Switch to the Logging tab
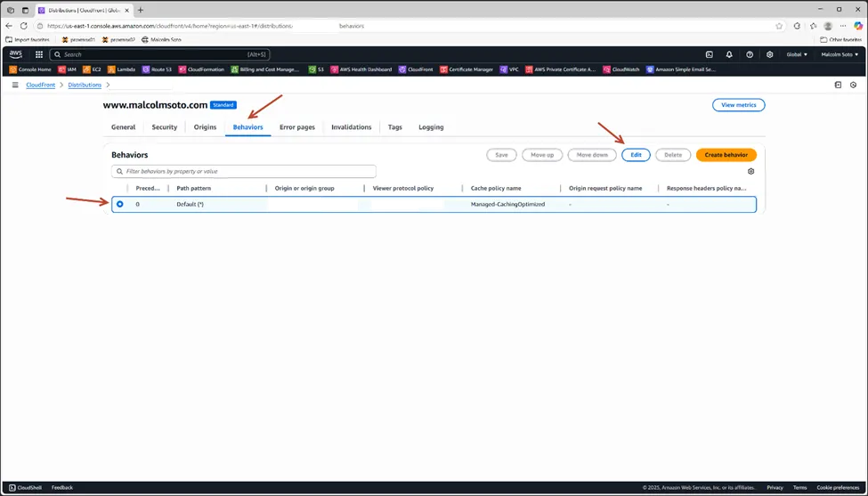The image size is (868, 496). (x=431, y=126)
